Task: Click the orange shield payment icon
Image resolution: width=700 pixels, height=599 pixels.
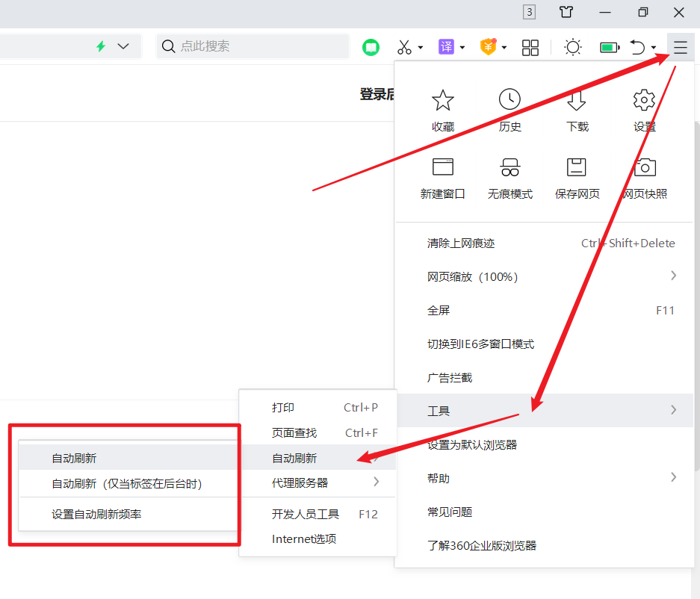Action: pos(489,47)
